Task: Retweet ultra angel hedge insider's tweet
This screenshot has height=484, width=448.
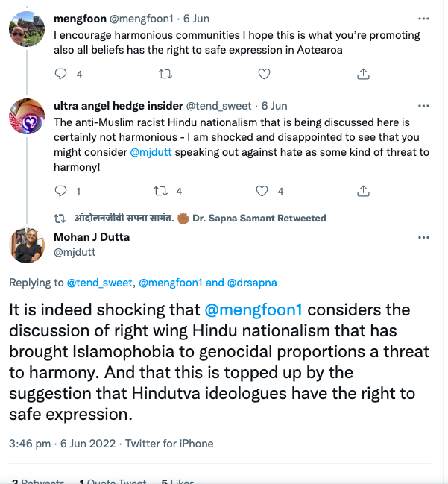Action: coord(160,191)
